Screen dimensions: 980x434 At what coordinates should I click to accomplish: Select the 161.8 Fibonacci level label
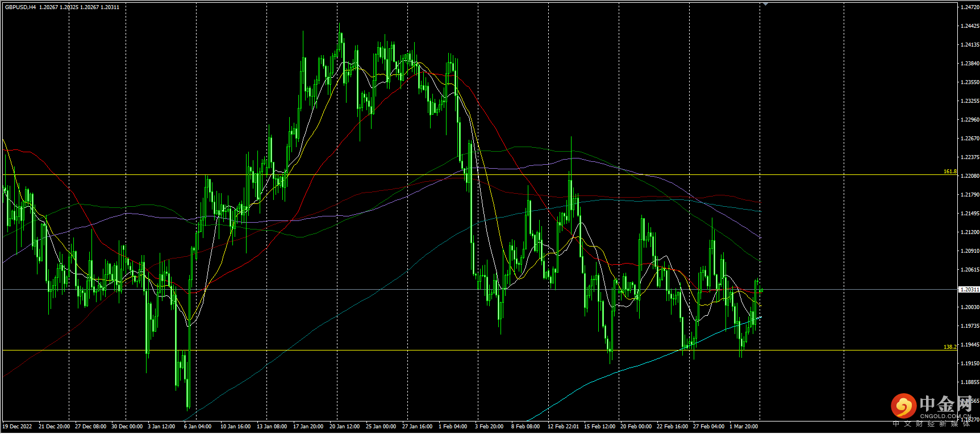coord(949,171)
